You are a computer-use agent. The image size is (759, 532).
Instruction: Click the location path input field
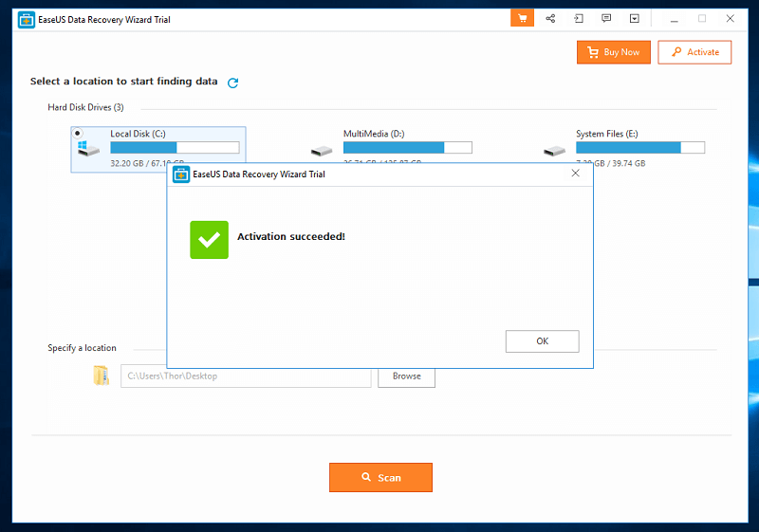pyautogui.click(x=246, y=376)
